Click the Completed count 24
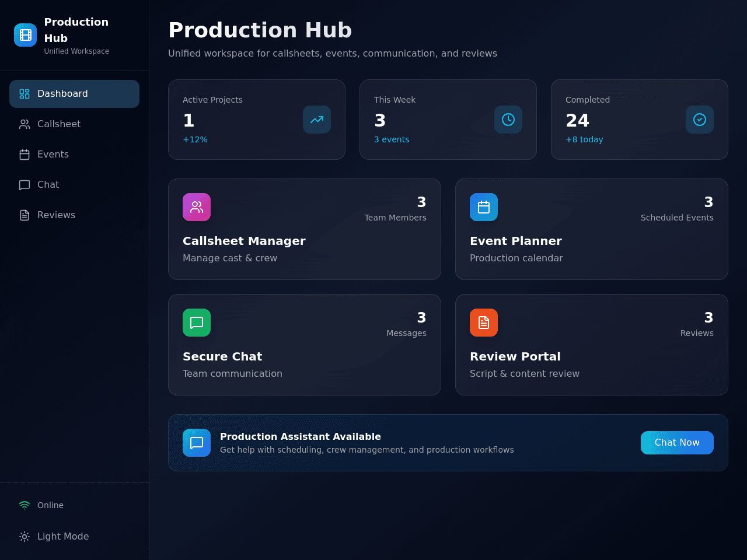The height and width of the screenshot is (560, 747). tap(577, 121)
